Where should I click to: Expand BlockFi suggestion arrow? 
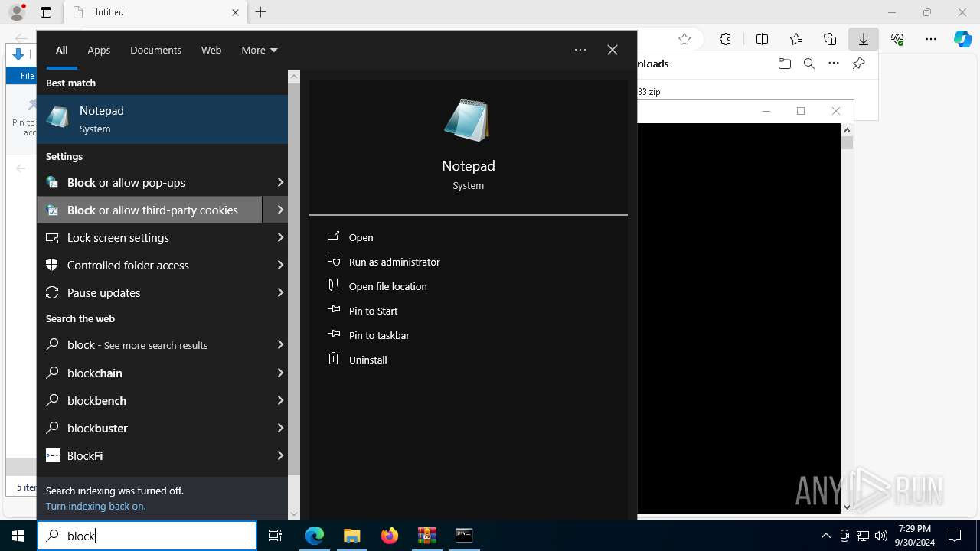279,455
